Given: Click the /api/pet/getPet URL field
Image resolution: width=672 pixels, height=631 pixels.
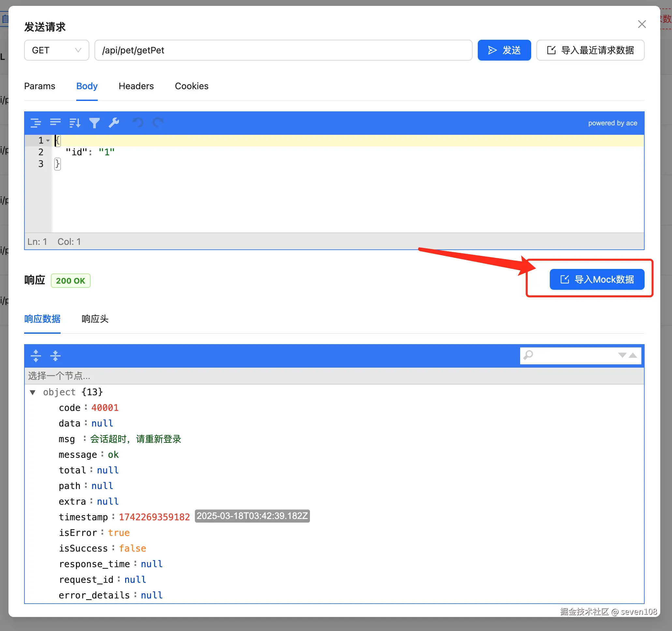Looking at the screenshot, I should click(x=283, y=50).
